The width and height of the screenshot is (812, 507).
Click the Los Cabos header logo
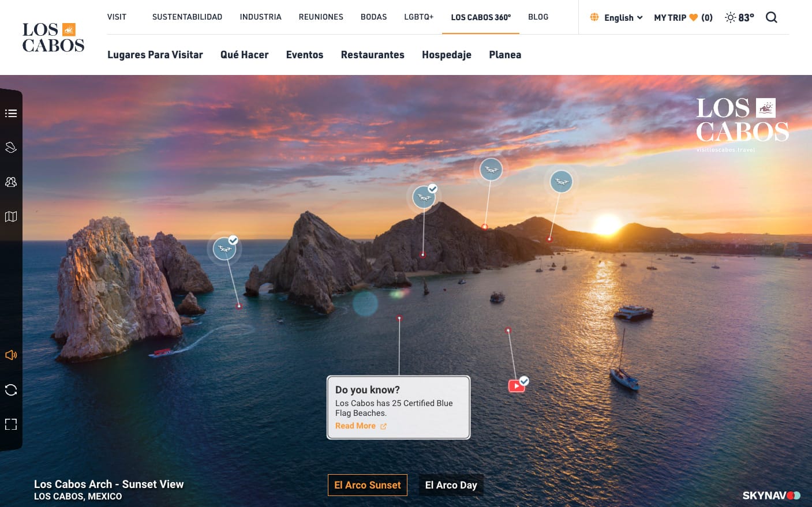click(x=53, y=37)
